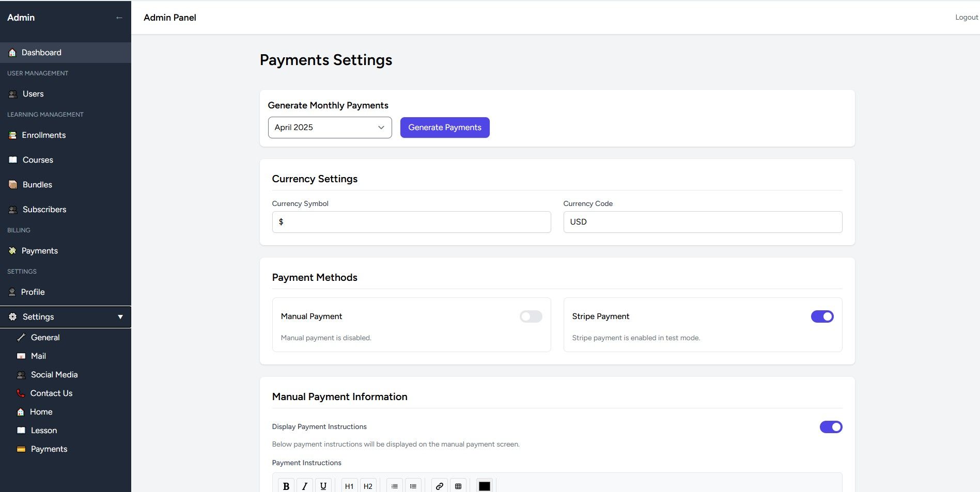Open the Dashboard sidebar item

(41, 53)
